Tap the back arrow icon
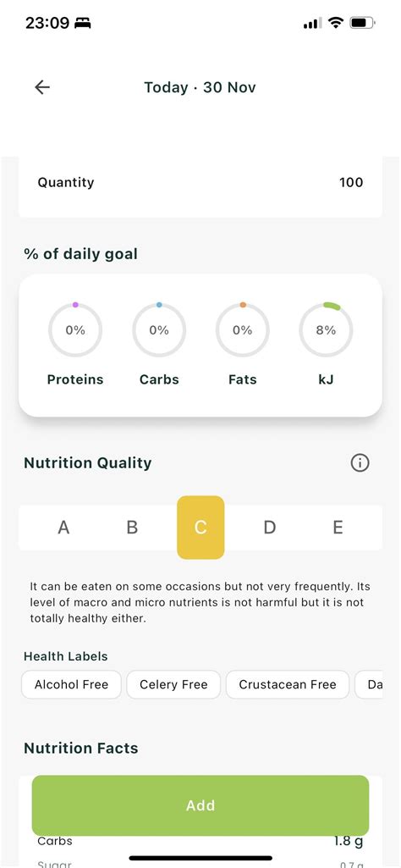The width and height of the screenshot is (401, 868). point(42,87)
